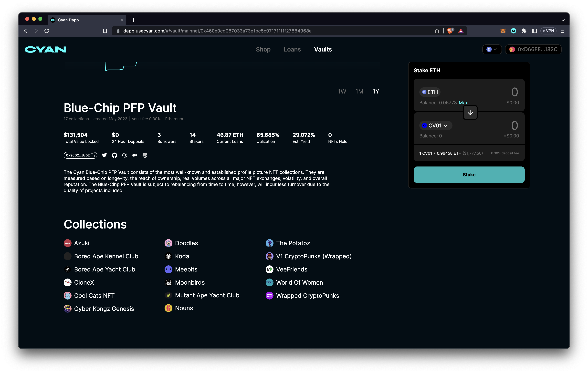Image resolution: width=588 pixels, height=373 pixels.
Task: Open the vault's Twitter link icon
Action: [x=104, y=155]
